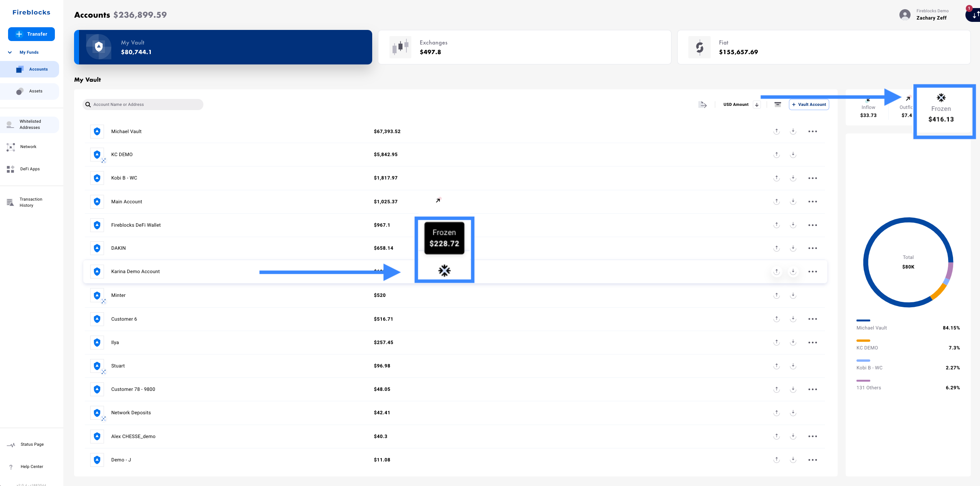Click withdraw arrow for Stuart
This screenshot has width=980, height=486.
click(777, 366)
